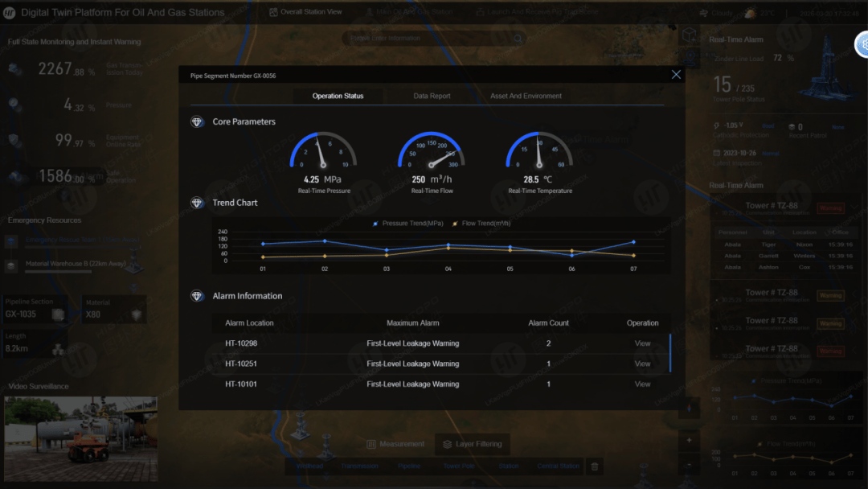Click the Material X80 icon
The image size is (868, 489).
(x=136, y=314)
